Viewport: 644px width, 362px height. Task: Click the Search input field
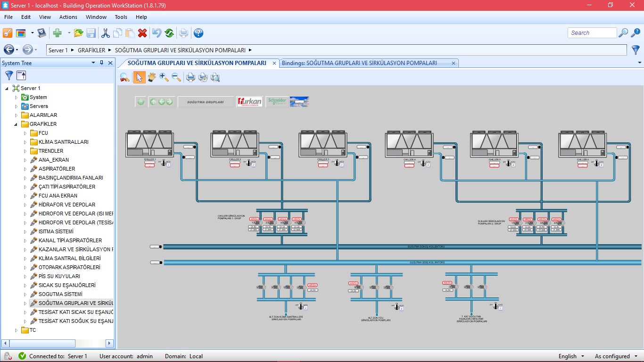[x=592, y=33]
